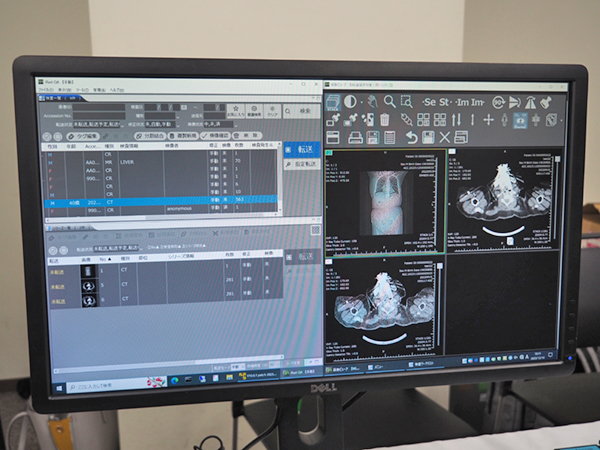This screenshot has width=600, height=450.
Task: Activate the magnifier zoom tool
Action: click(x=389, y=102)
